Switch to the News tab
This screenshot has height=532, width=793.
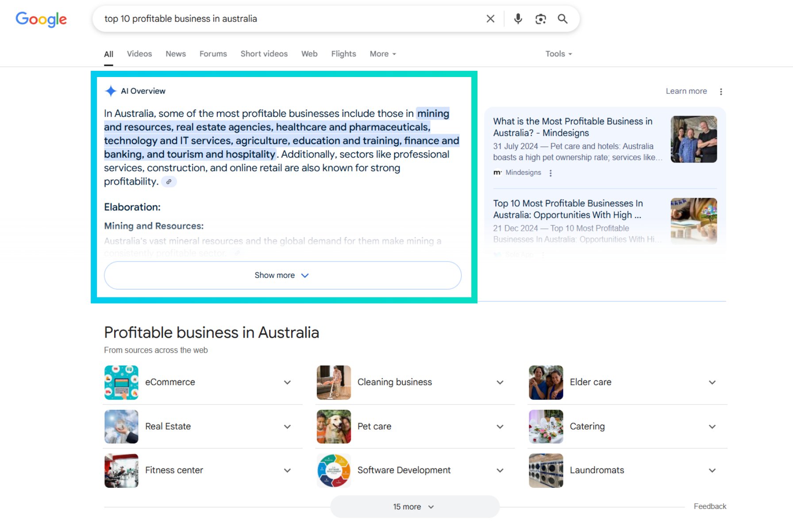click(x=175, y=54)
